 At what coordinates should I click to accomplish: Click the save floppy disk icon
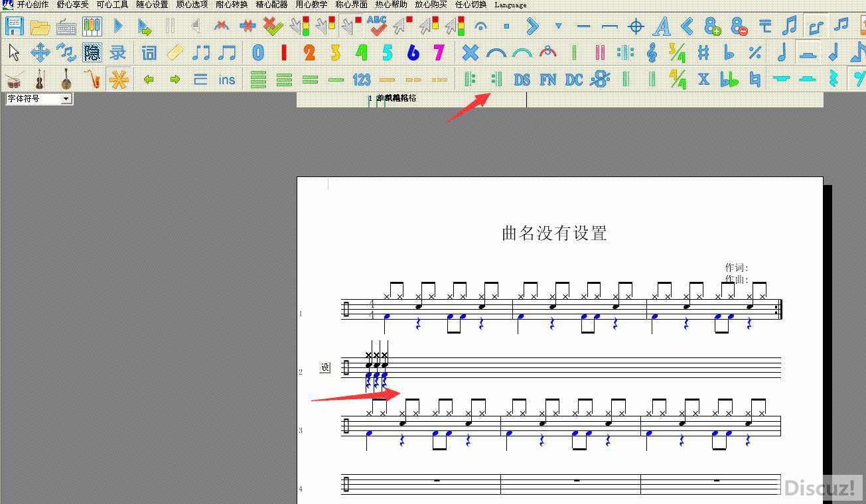(14, 27)
